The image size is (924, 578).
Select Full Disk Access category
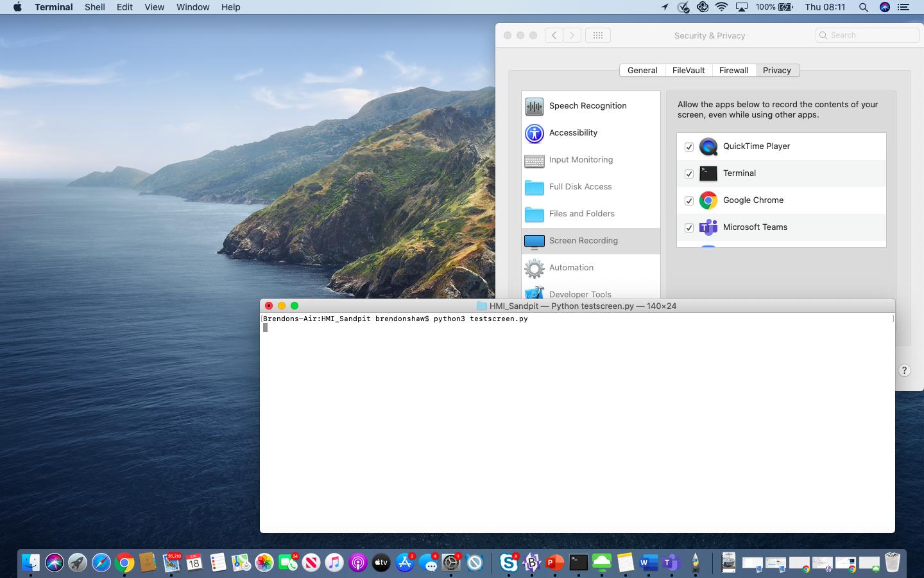pyautogui.click(x=590, y=187)
